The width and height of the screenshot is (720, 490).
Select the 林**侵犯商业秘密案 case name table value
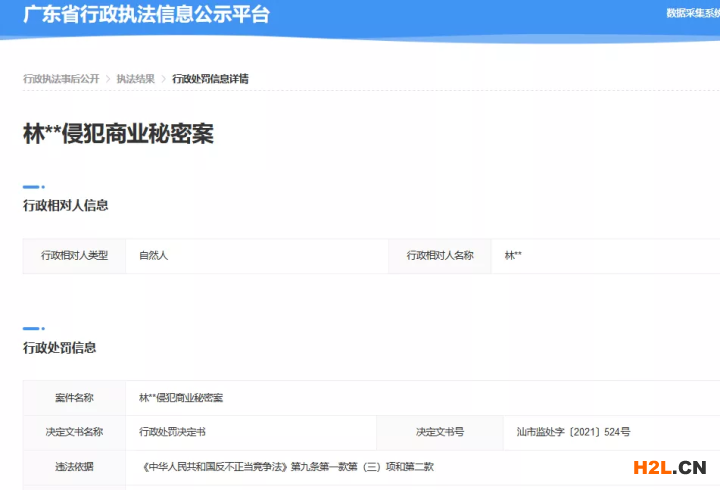(x=181, y=398)
